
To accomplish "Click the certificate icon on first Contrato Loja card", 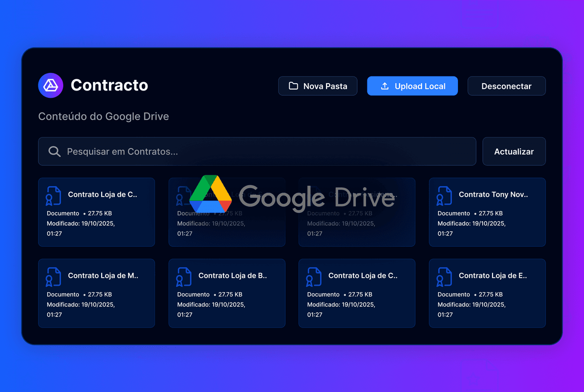I will [54, 195].
